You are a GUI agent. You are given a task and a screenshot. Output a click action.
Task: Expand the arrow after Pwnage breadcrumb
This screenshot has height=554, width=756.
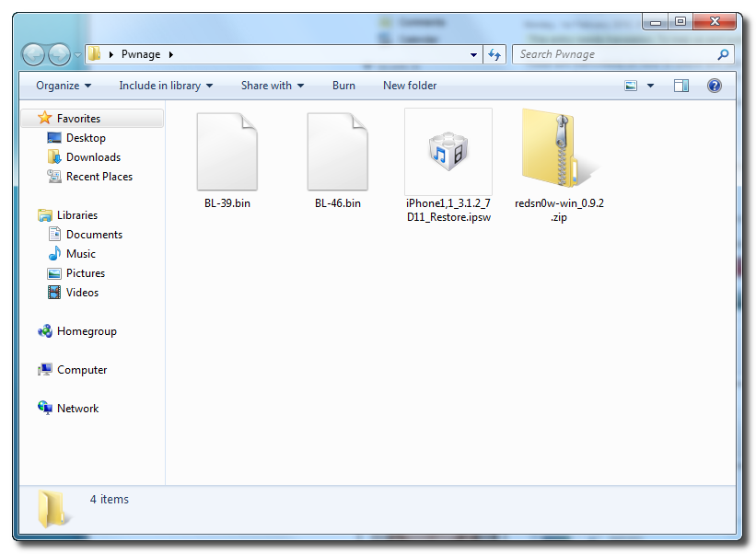[171, 54]
